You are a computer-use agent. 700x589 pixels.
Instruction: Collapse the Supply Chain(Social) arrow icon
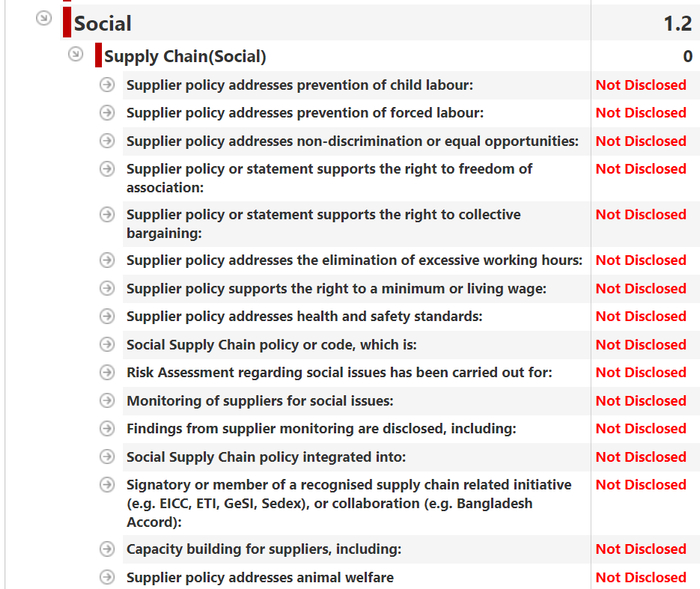click(75, 54)
